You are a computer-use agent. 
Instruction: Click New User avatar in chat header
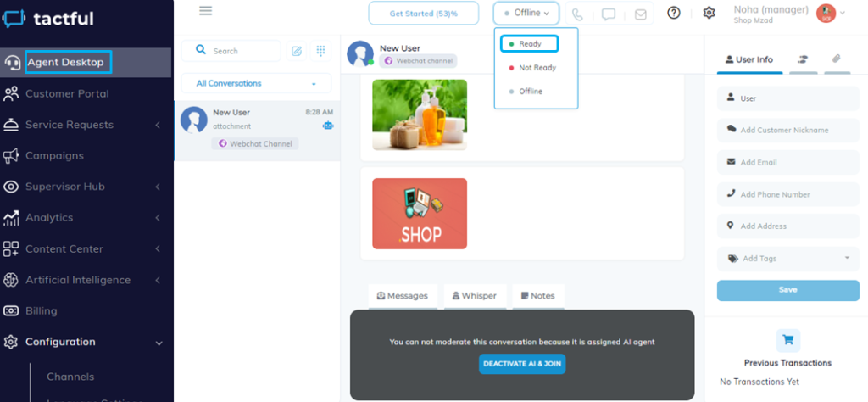(x=359, y=53)
